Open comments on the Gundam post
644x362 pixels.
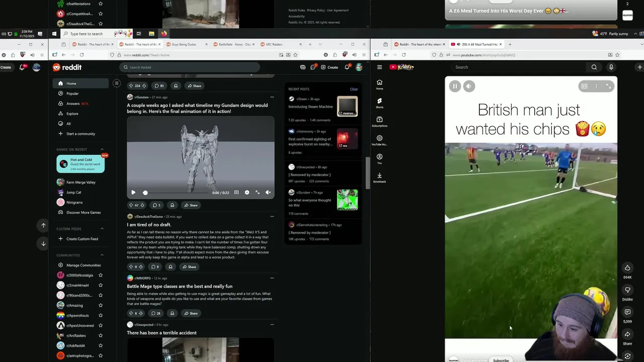tap(156, 205)
